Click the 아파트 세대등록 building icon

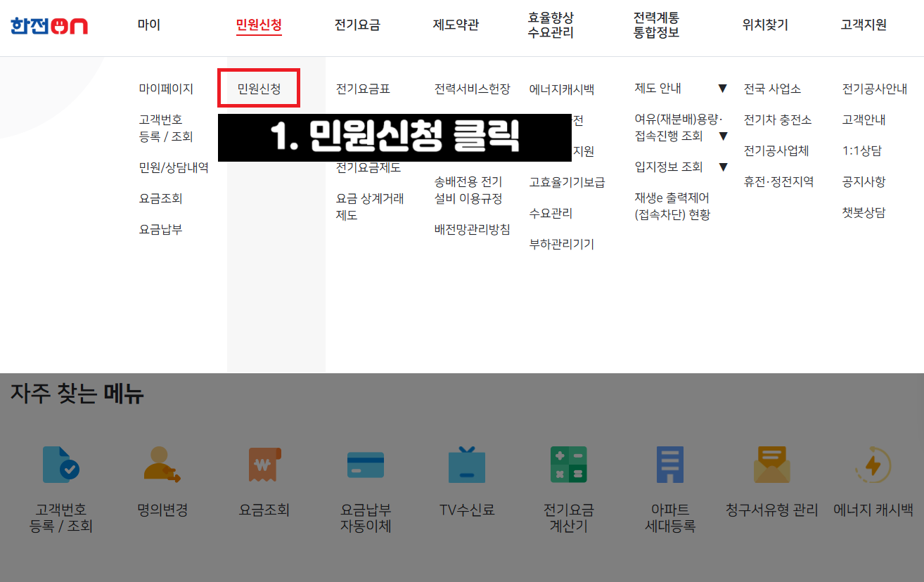point(668,464)
